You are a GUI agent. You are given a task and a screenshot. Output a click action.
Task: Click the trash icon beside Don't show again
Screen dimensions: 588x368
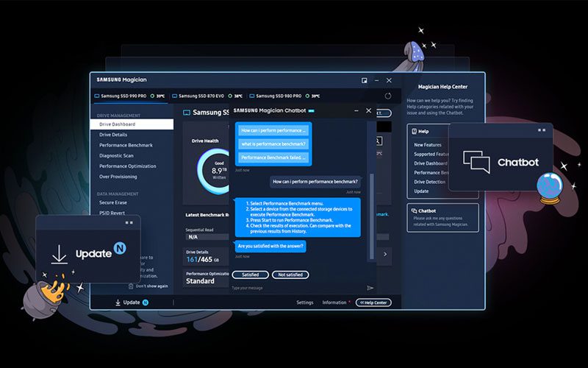pyautogui.click(x=131, y=286)
